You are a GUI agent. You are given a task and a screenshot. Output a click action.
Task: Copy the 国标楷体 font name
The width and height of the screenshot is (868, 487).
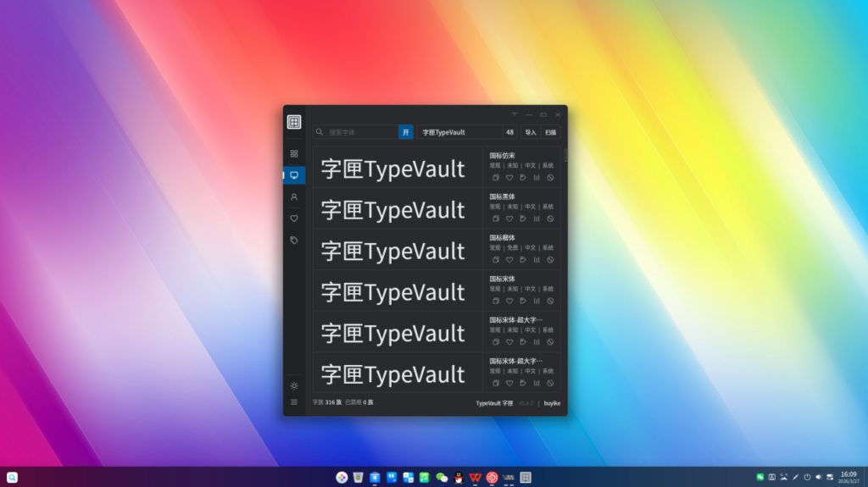point(495,259)
